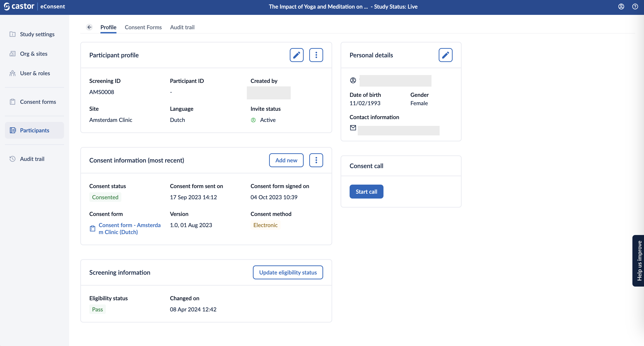Image resolution: width=644 pixels, height=346 pixels.
Task: Click the Study settings sidebar icon
Action: [x=13, y=34]
